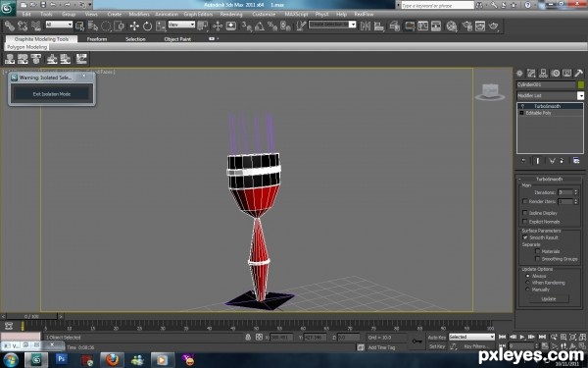Open the Material Editor
The height and width of the screenshot is (368, 588).
point(452,26)
